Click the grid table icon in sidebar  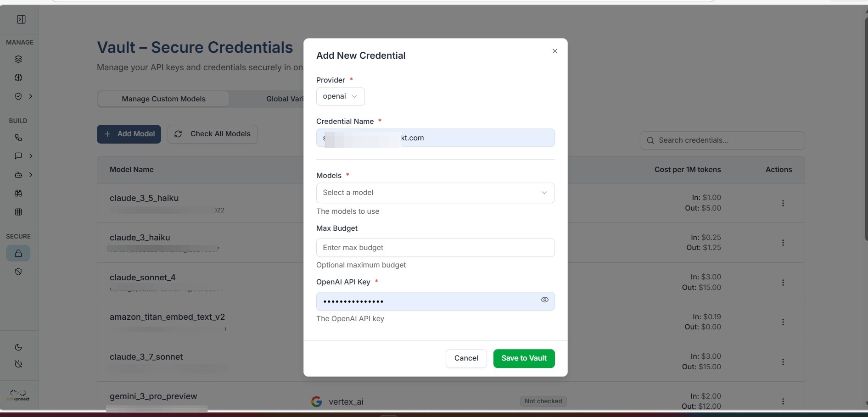(18, 212)
